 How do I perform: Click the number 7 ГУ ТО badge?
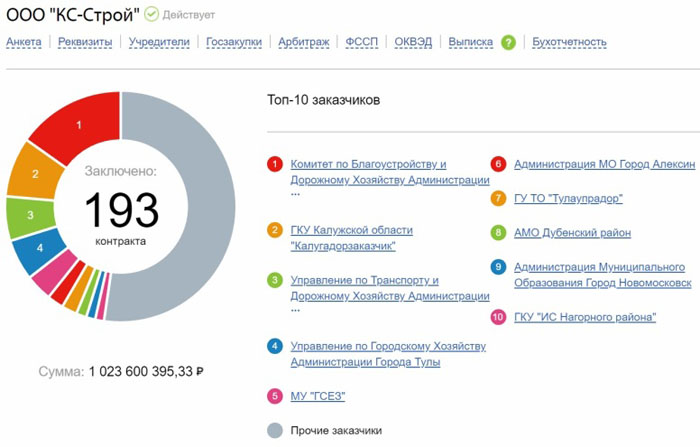tap(498, 198)
